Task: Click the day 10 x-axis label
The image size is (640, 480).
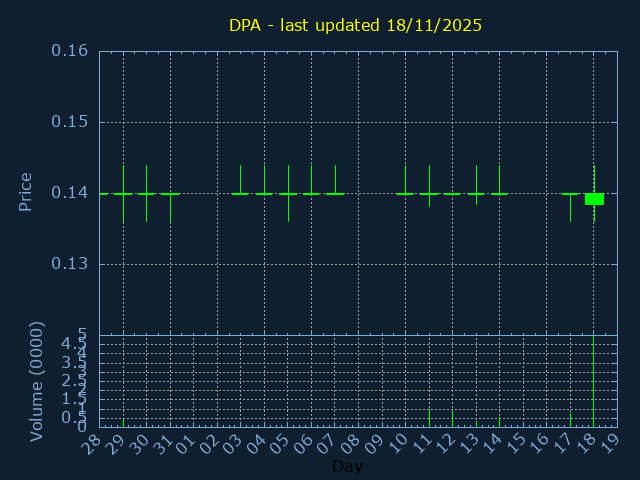Action: [398, 443]
